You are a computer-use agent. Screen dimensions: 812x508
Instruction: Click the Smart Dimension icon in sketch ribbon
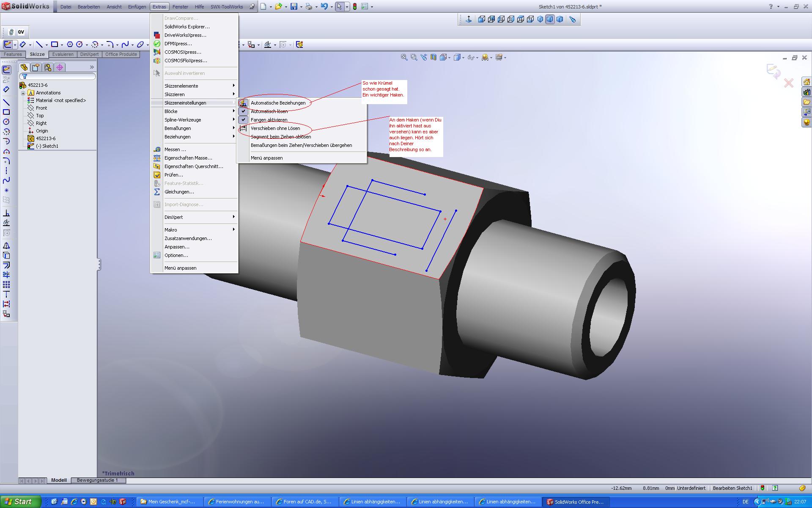(23, 44)
